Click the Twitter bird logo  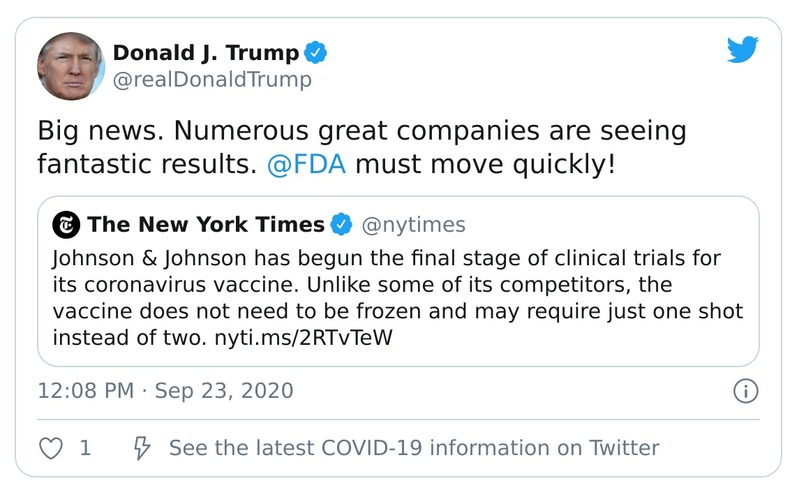click(742, 49)
